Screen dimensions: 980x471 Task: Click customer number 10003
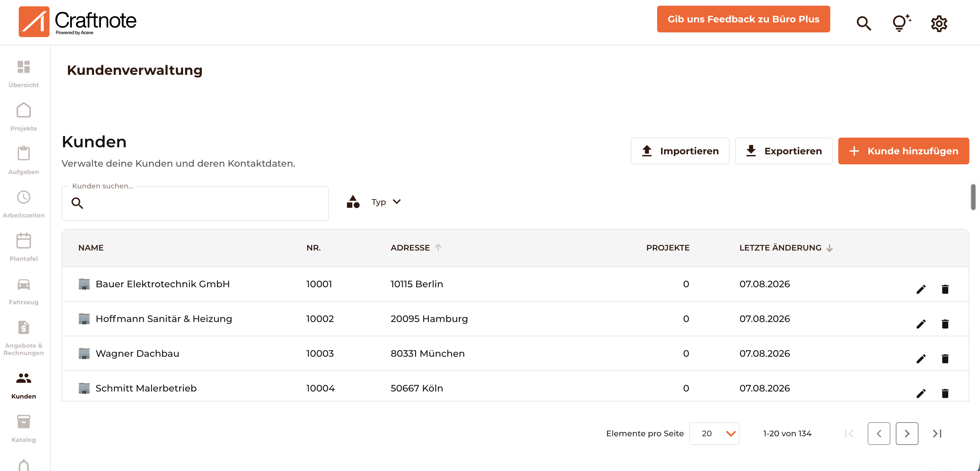(320, 353)
